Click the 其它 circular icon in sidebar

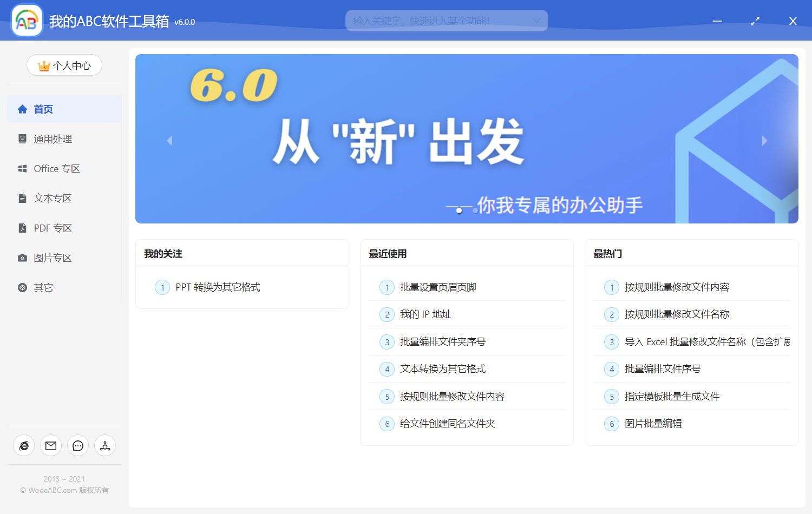[x=22, y=287]
